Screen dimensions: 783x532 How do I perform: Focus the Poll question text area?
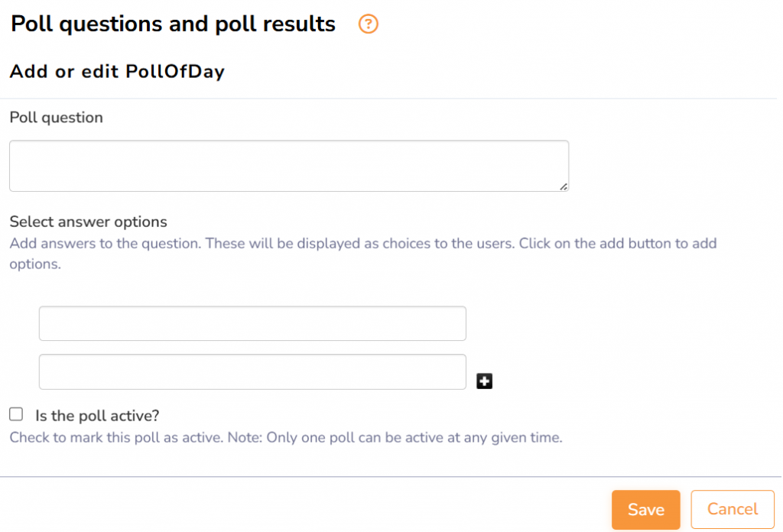click(x=288, y=165)
